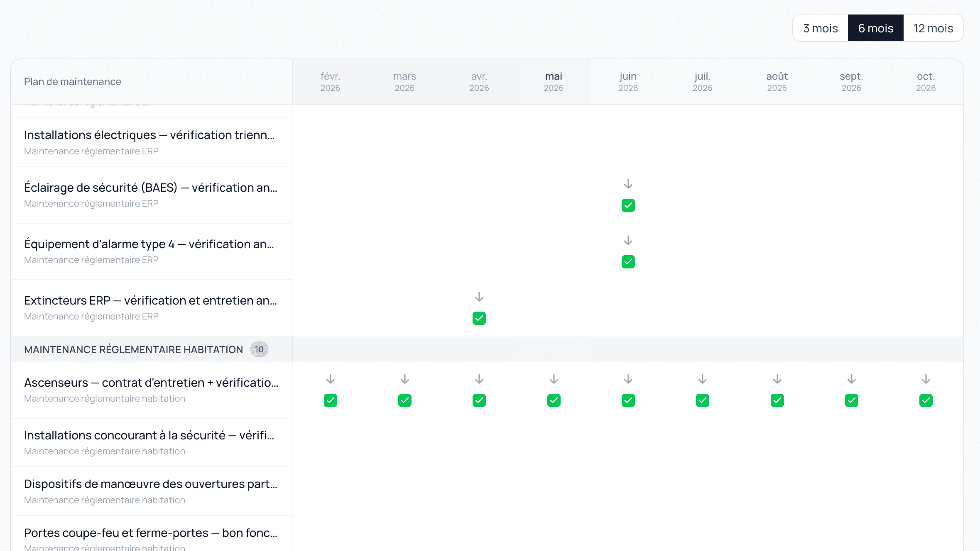Select the août 2026 month header
This screenshot has width=980, height=551.
(x=777, y=82)
